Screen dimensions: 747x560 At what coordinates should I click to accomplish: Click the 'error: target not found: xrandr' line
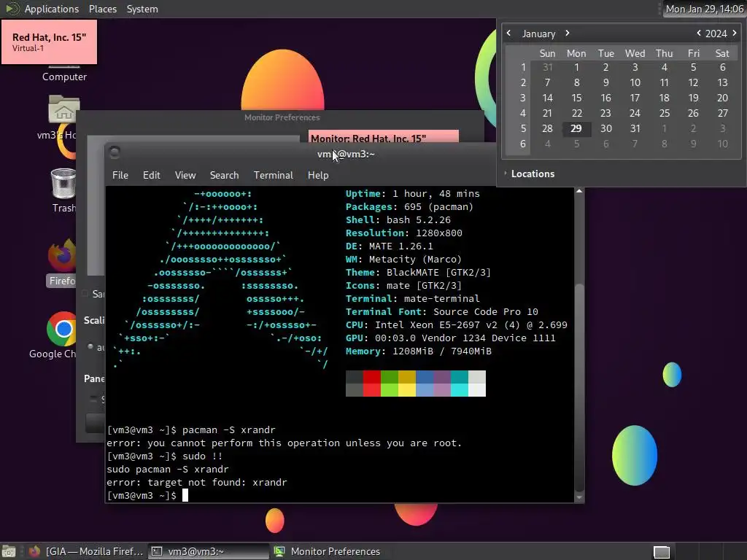(x=197, y=483)
